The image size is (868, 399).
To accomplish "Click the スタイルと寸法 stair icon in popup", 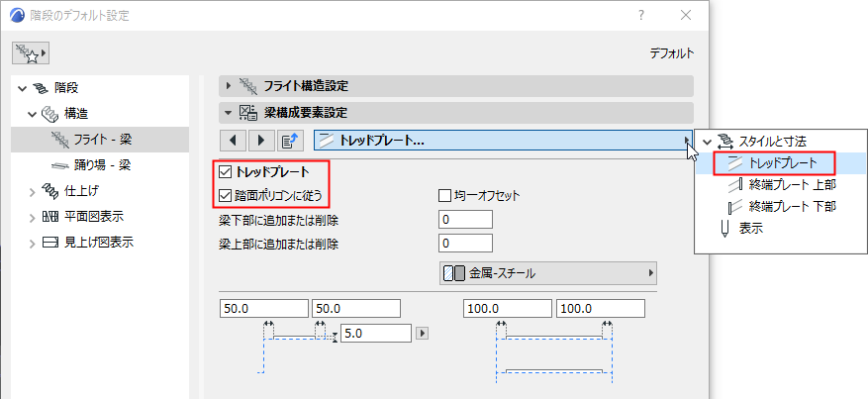I will [x=725, y=142].
